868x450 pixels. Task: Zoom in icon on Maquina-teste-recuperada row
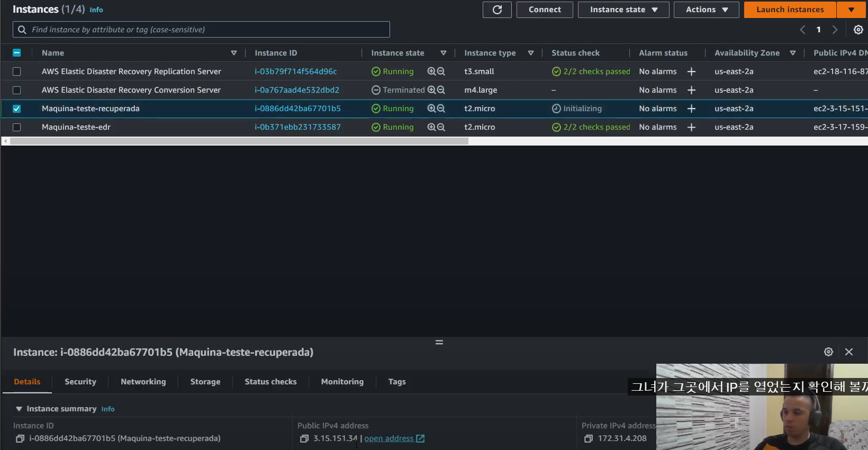[x=431, y=109]
